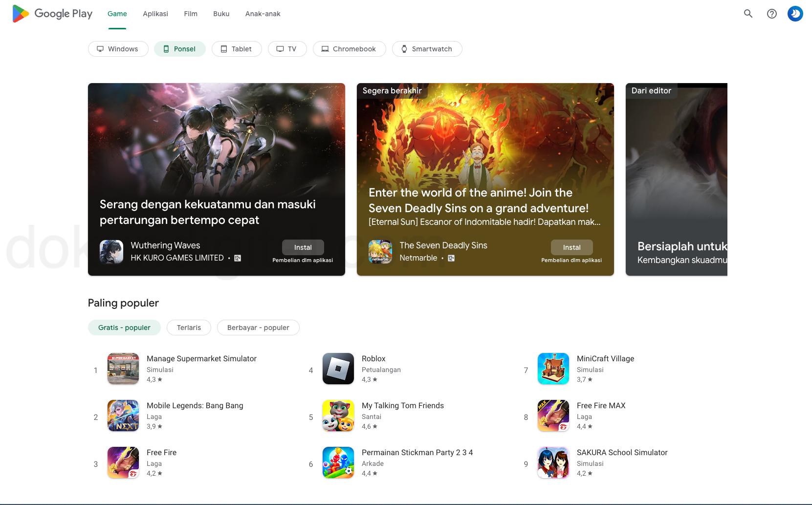The height and width of the screenshot is (505, 812).
Task: Click Permainan Stickman Party 2 3 4 title
Action: [x=417, y=453]
